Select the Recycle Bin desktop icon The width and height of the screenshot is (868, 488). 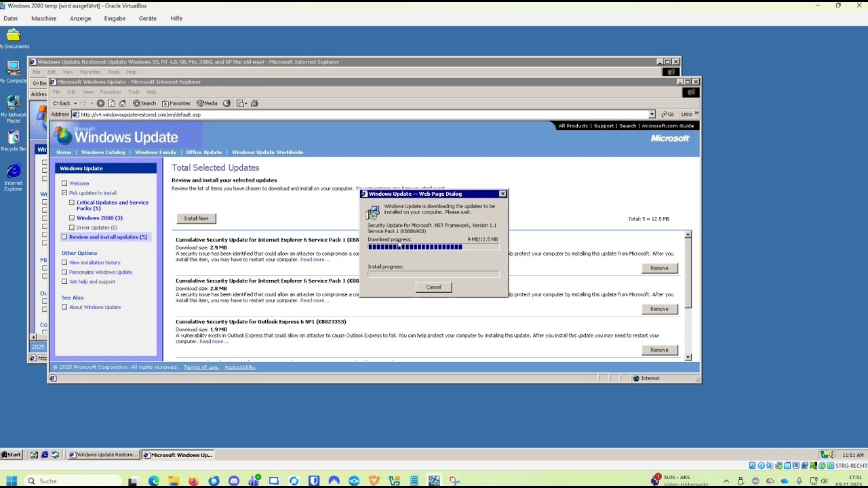(14, 141)
